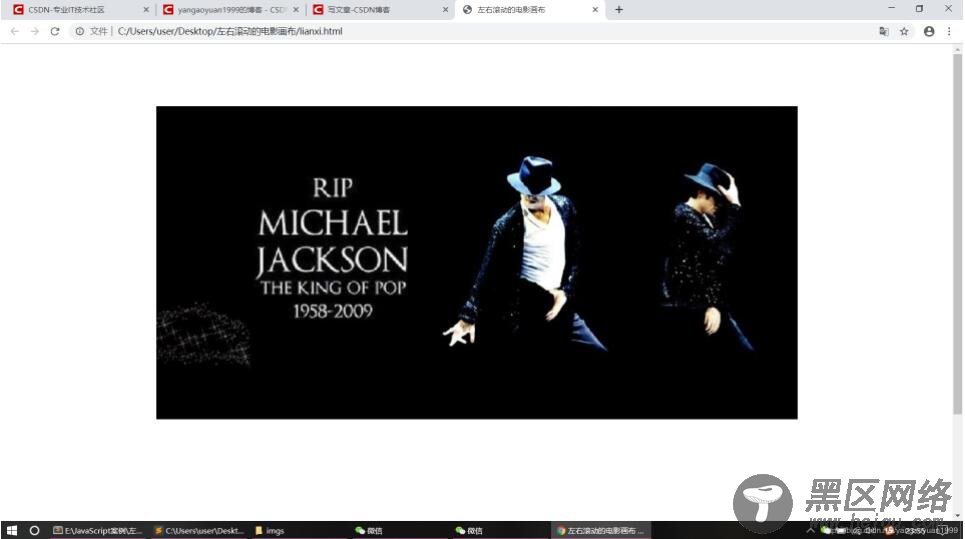Switch to C:\Users\user\Deskt... Sublime taskbar item

(198, 530)
